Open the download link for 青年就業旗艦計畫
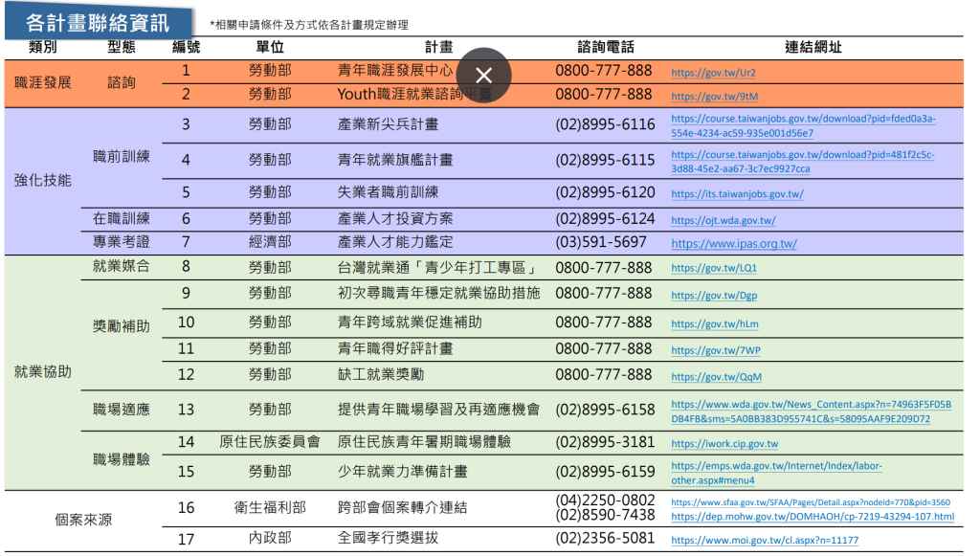980x556 pixels. tap(802, 161)
